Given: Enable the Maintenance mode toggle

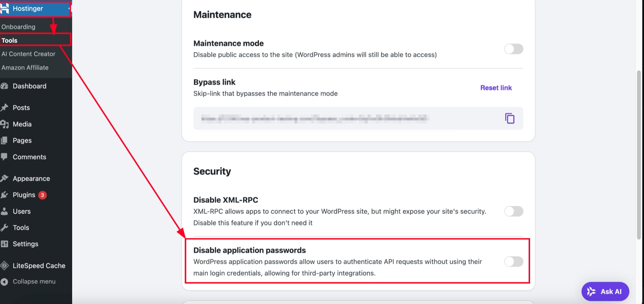Looking at the screenshot, I should point(513,49).
